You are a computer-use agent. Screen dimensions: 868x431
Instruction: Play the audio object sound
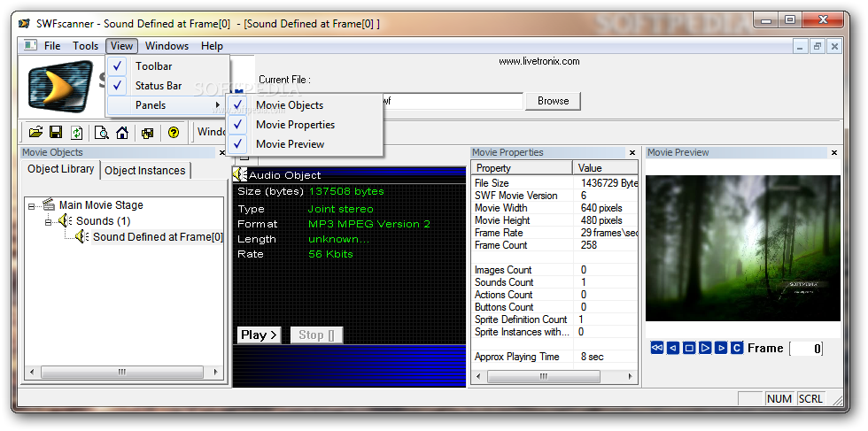259,335
